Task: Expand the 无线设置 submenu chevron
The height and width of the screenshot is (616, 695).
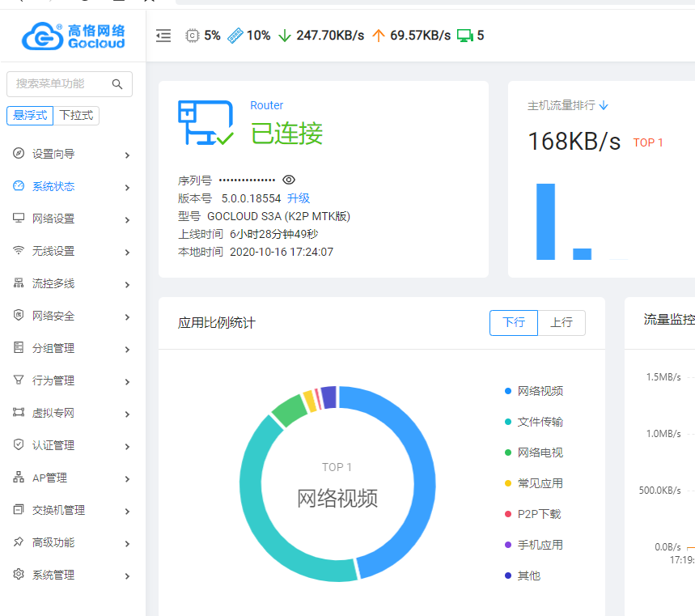Action: 128,252
